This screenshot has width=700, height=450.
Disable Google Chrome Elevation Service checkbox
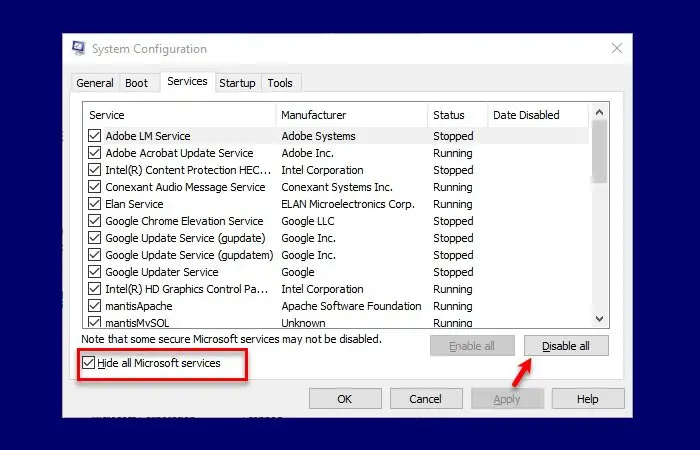(x=95, y=221)
